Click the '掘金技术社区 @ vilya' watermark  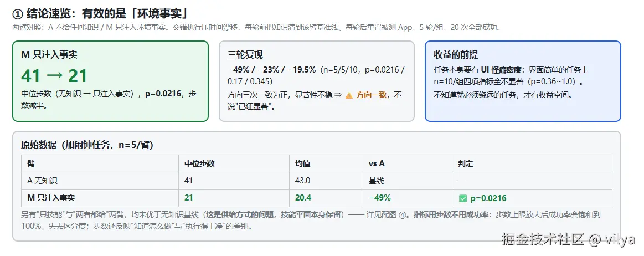point(569,240)
